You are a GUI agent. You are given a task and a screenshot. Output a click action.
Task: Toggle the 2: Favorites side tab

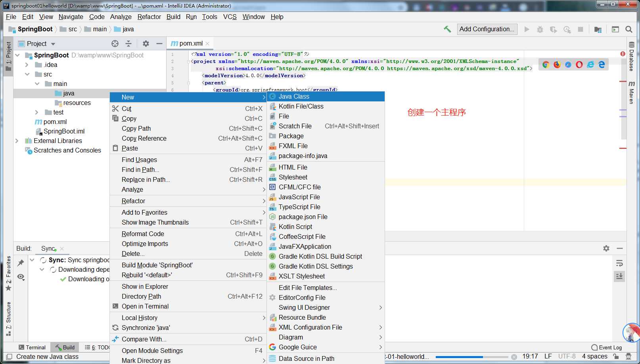(x=8, y=273)
